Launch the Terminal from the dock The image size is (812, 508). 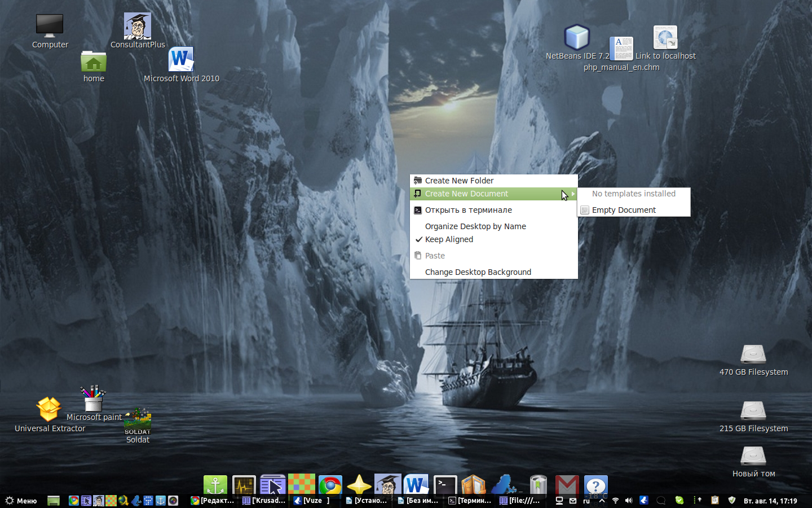point(445,485)
